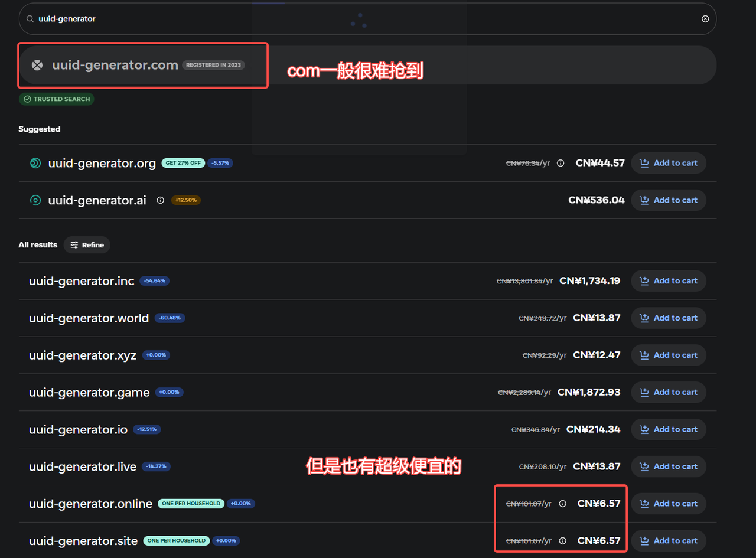Viewport: 756px width, 558px height.
Task: Add uuid-generator.ai to cart
Action: [669, 200]
